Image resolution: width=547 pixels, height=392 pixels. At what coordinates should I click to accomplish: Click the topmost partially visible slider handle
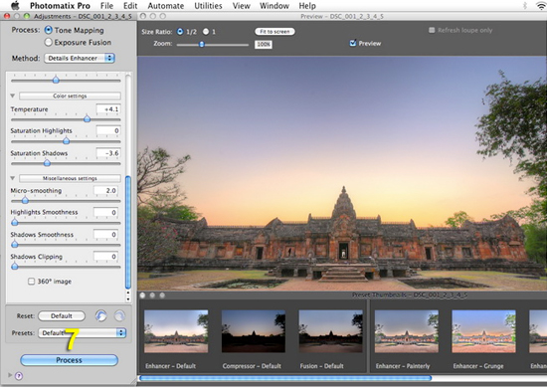(x=56, y=80)
